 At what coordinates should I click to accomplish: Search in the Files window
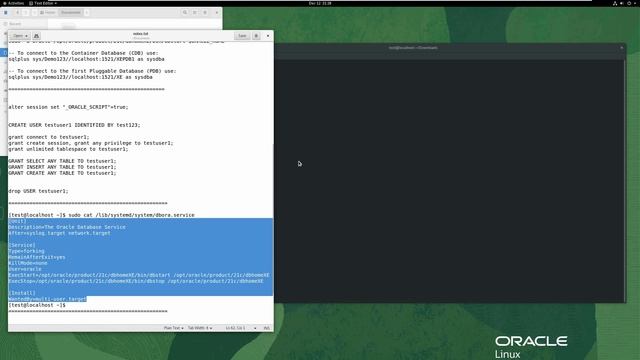click(x=185, y=13)
